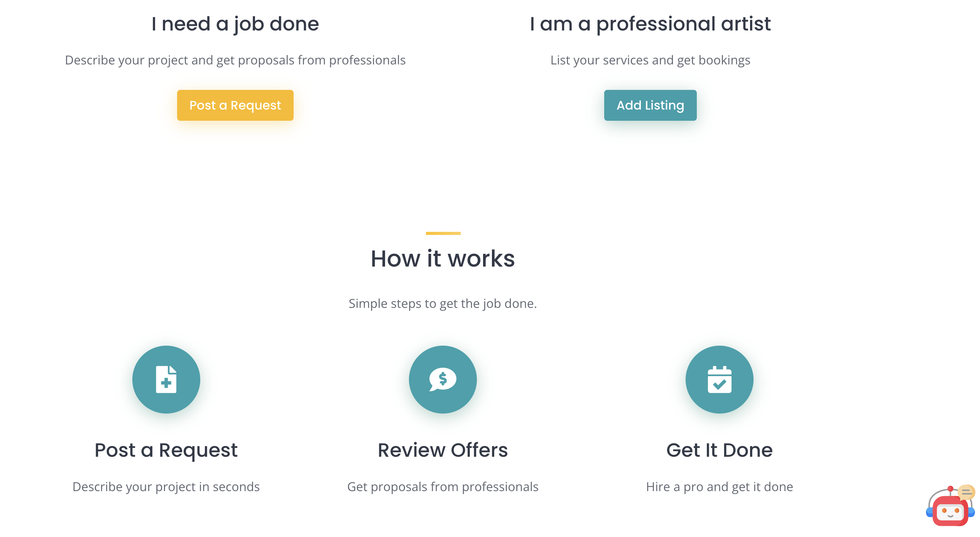Click the chat bubble above the robot
This screenshot has height=537, width=980.
pyautogui.click(x=966, y=491)
